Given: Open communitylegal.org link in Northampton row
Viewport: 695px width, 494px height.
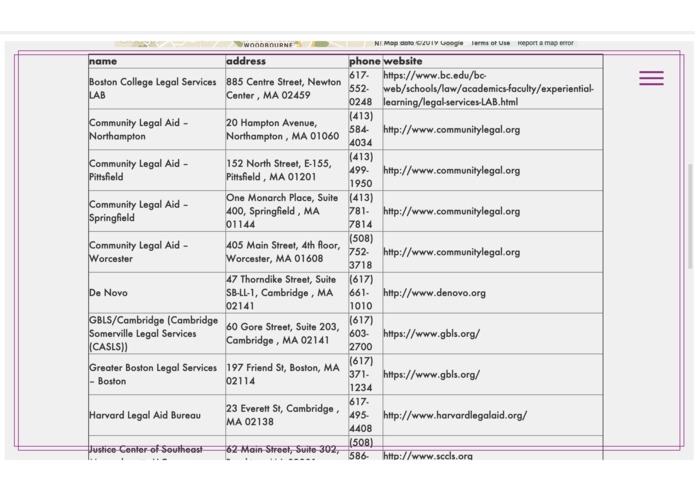Looking at the screenshot, I should (451, 129).
